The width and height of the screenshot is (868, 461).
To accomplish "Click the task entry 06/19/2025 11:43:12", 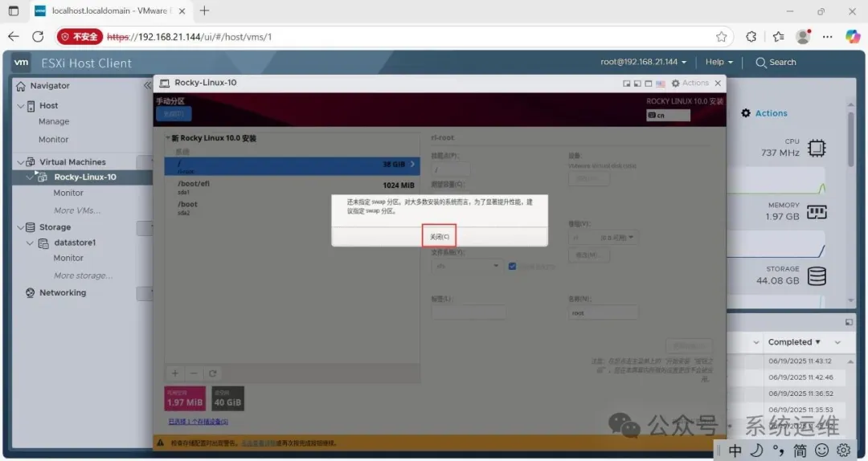I will pyautogui.click(x=800, y=361).
